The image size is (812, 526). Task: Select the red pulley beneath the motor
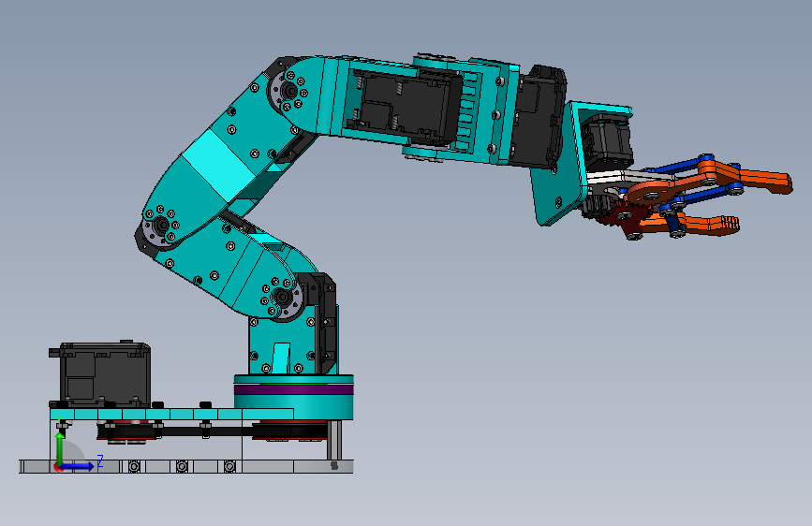coord(127,431)
